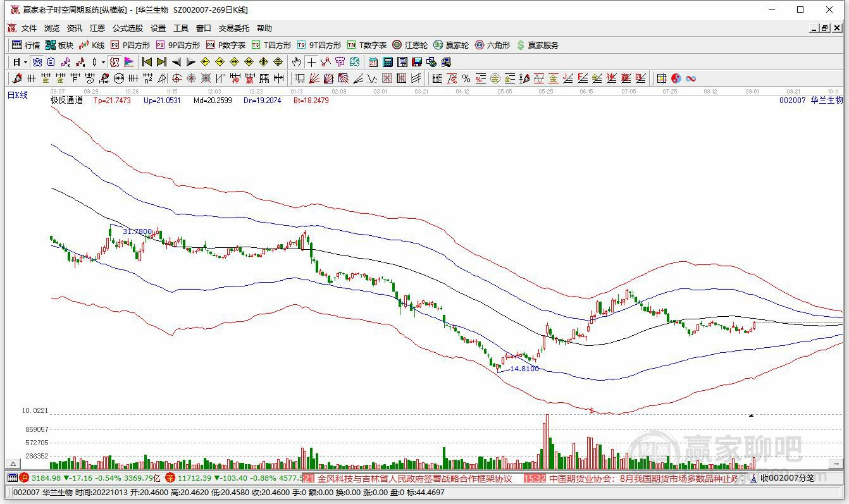Open the 资讯 menu
Screen dimensions: 849x504
pos(75,28)
